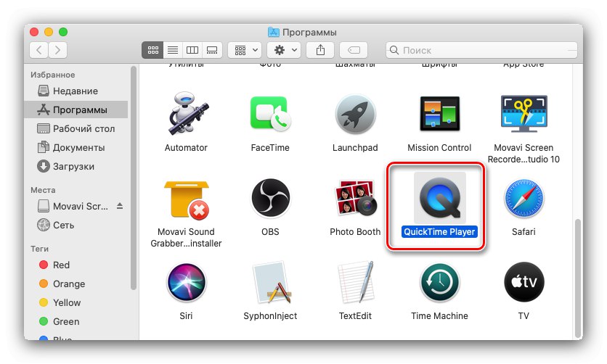The width and height of the screenshot is (607, 364).
Task: Click the Time Machine label
Action: tap(439, 316)
